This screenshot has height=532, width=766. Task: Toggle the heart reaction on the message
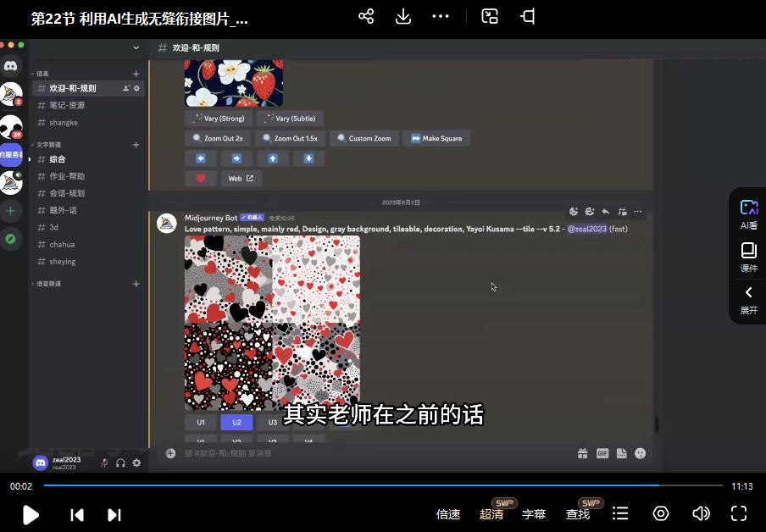[x=200, y=178]
